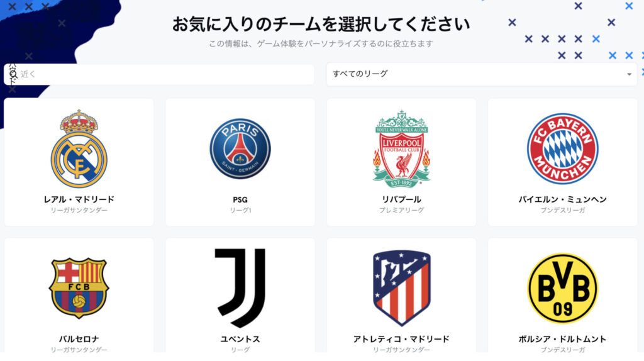Viewport: 644px width, 361px height.
Task: Pick the Liverpool crest
Action: [401, 148]
